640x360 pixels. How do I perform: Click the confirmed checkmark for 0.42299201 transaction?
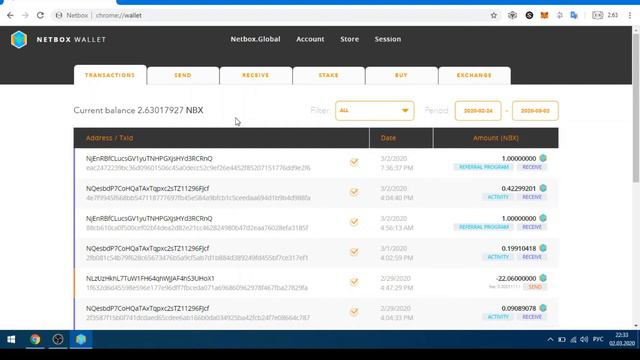pyautogui.click(x=354, y=192)
